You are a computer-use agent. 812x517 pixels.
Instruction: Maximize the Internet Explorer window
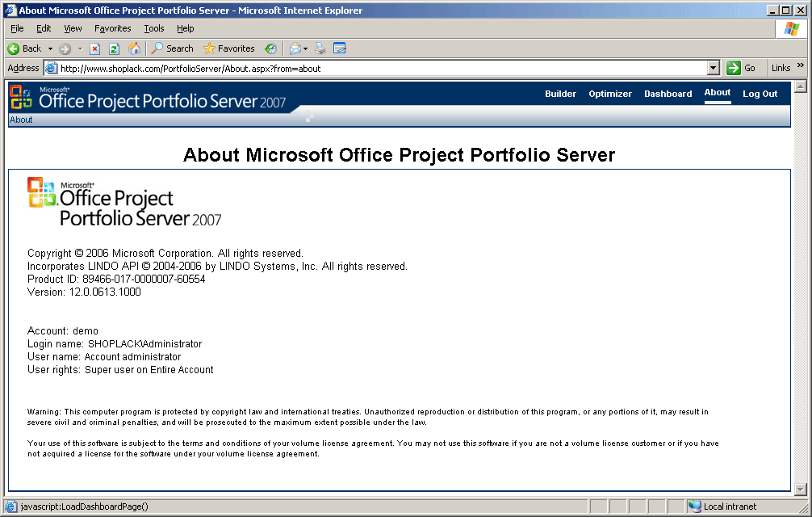pos(786,11)
